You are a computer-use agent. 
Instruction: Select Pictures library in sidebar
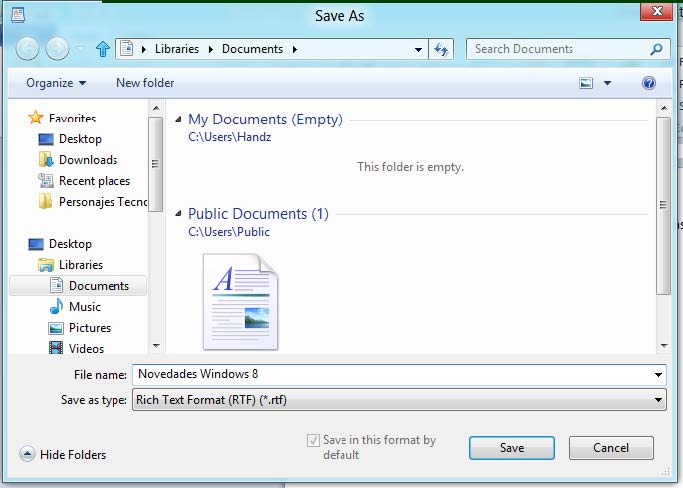(x=89, y=328)
